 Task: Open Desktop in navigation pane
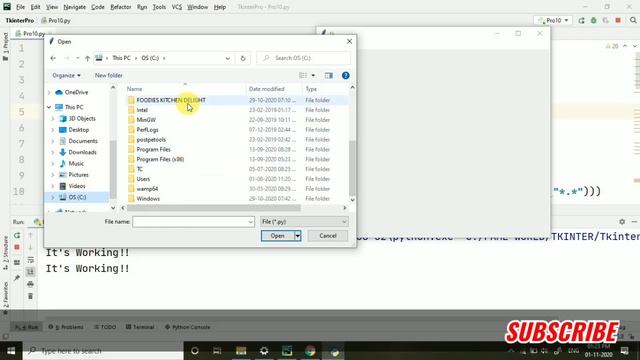(78, 130)
